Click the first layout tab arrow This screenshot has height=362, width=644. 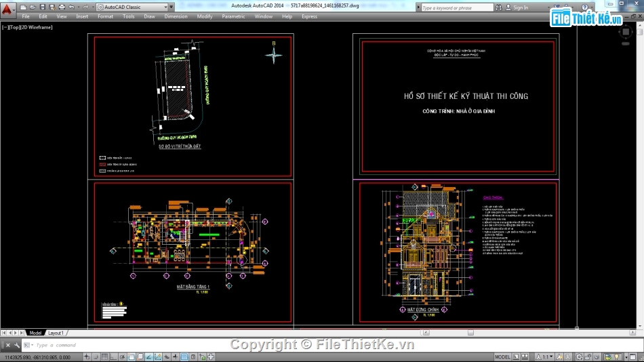click(3, 333)
